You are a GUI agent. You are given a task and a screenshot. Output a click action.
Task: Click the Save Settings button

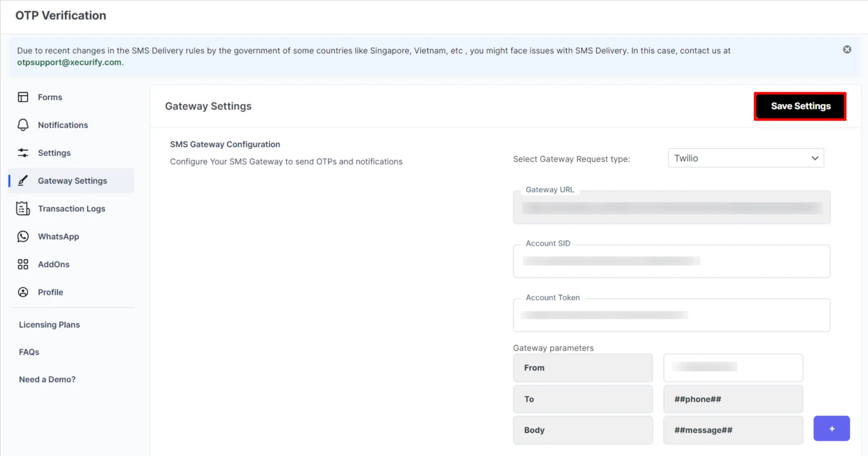coord(800,106)
